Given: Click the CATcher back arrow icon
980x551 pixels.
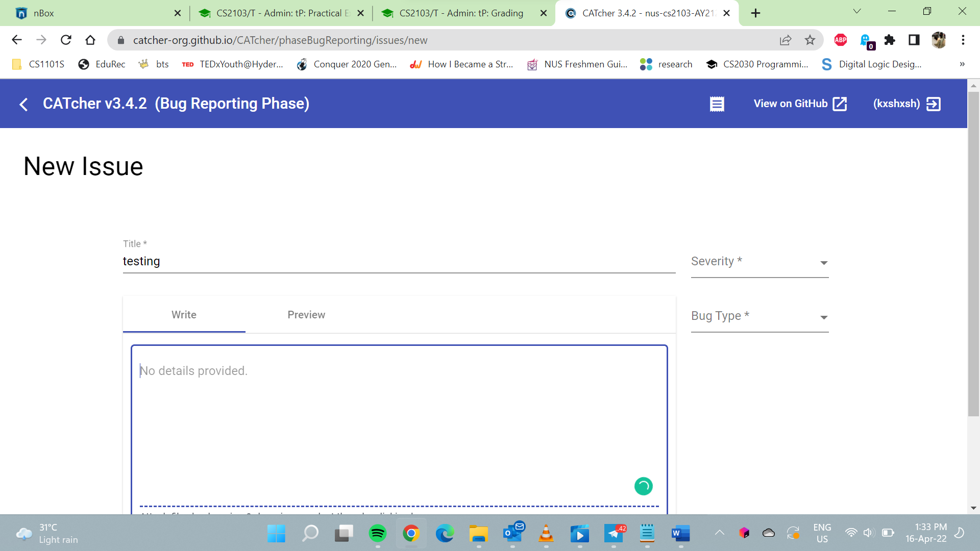Looking at the screenshot, I should point(23,104).
